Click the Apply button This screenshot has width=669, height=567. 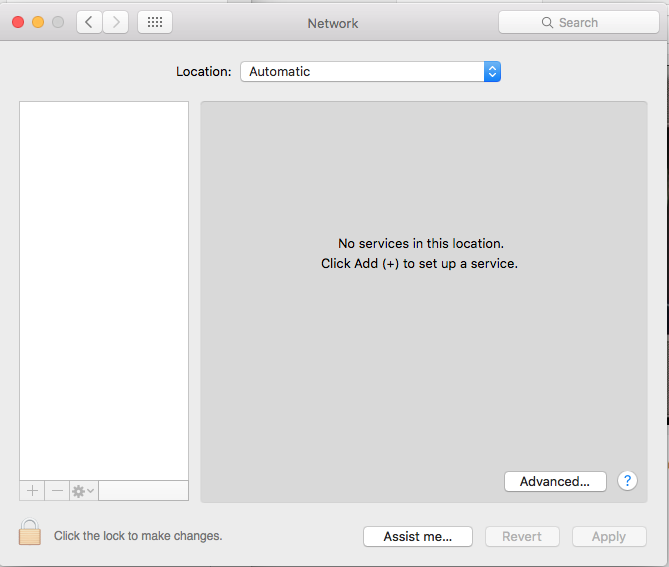[609, 536]
